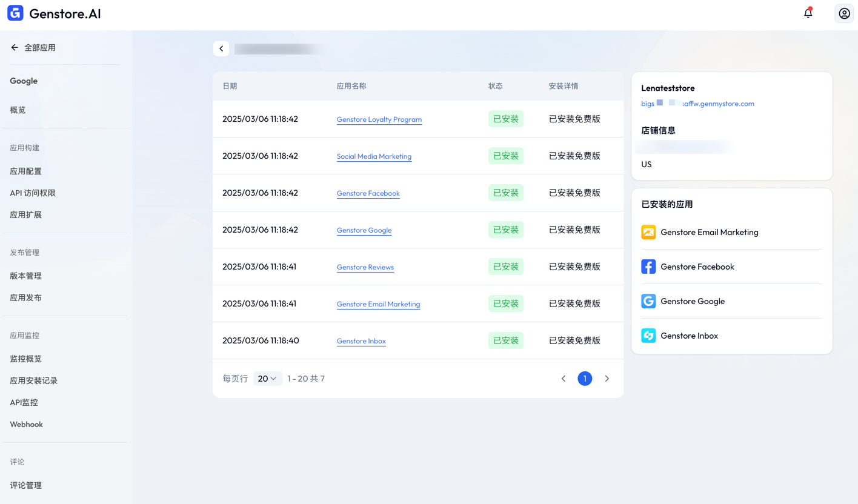
Task: Click the 状态 column header
Action: coord(496,86)
